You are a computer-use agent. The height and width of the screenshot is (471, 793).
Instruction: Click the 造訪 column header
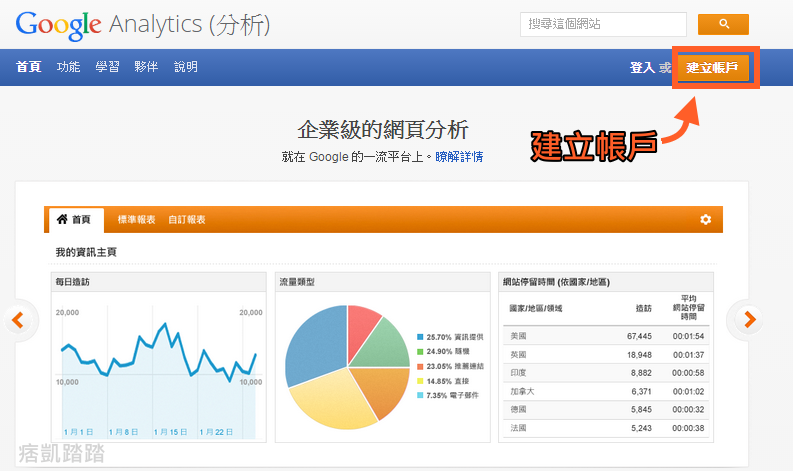tap(644, 308)
